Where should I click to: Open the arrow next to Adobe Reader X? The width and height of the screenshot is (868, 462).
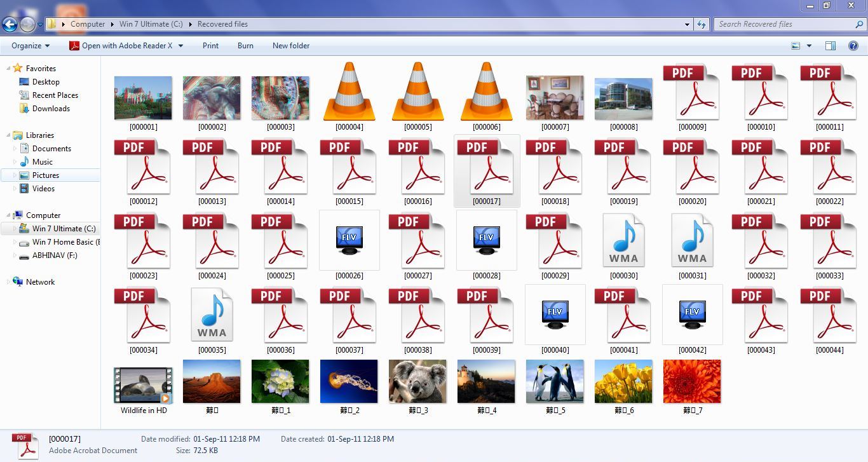click(180, 46)
